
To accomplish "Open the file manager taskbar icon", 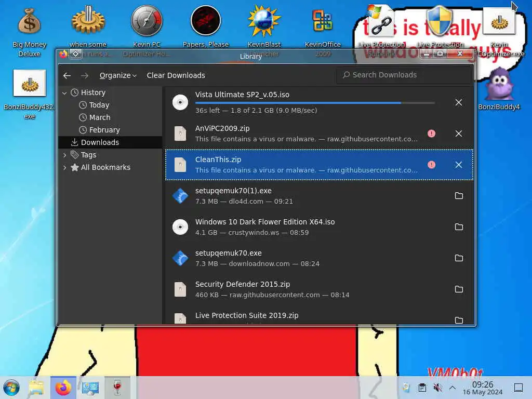I will coord(36,388).
